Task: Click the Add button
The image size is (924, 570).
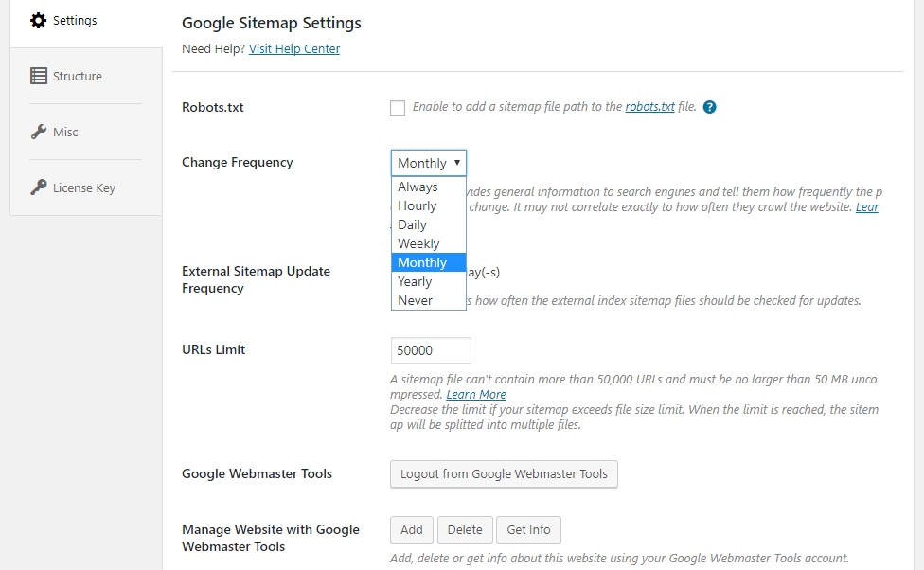Action: (x=411, y=530)
